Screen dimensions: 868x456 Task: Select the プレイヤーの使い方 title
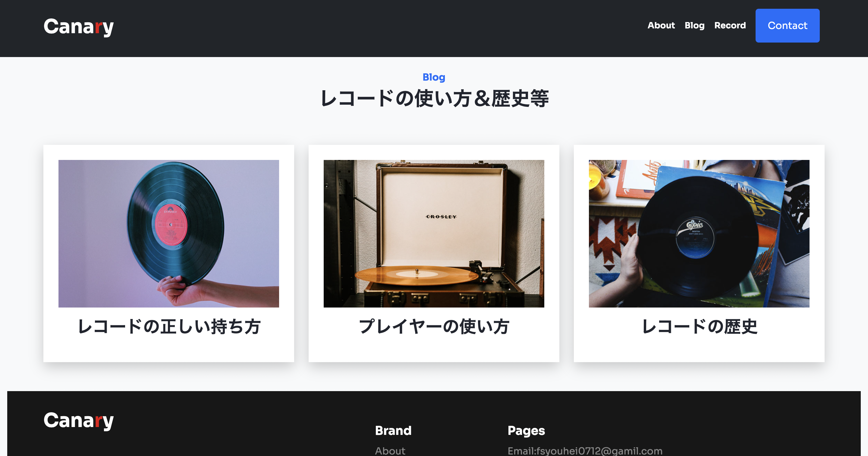click(x=434, y=327)
